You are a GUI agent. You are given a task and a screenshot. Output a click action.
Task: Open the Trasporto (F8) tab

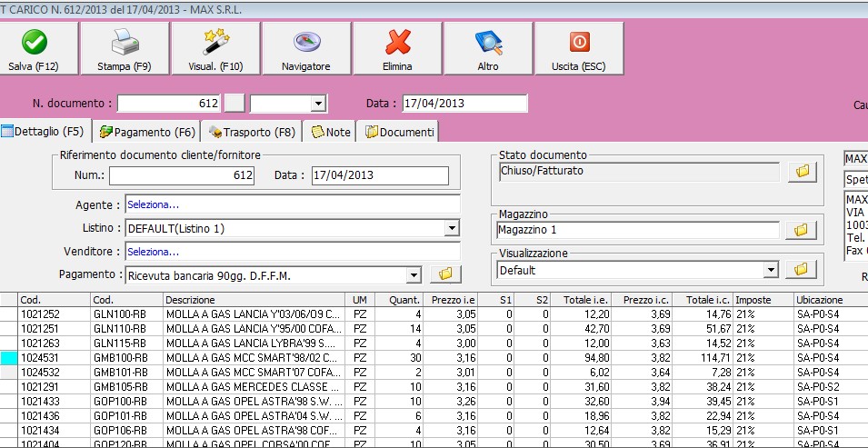tap(252, 133)
